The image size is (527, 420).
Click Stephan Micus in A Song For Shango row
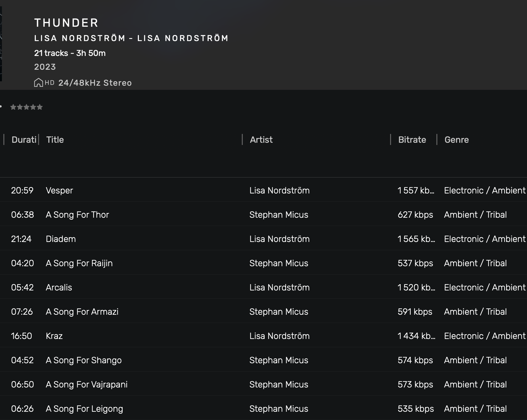(279, 360)
